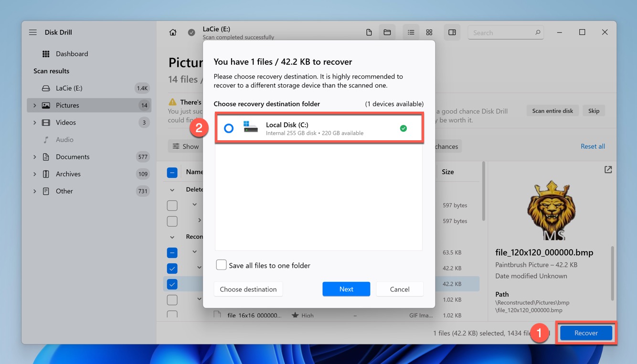Select list view layout icon
Viewport: 637px width, 364px height.
(411, 32)
